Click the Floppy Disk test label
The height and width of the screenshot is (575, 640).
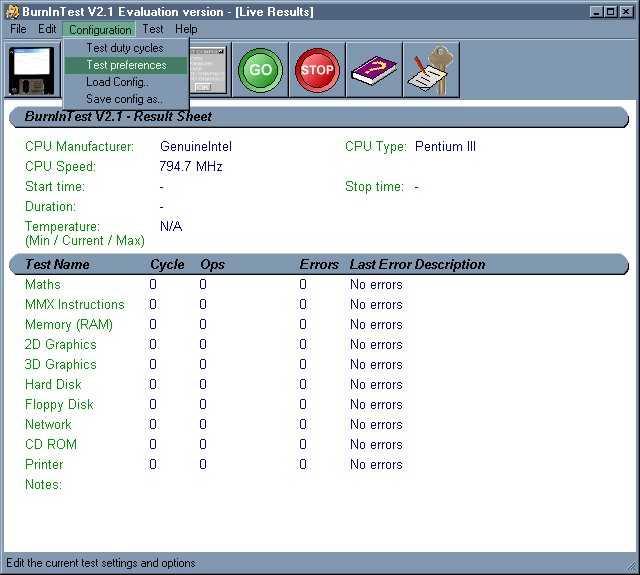coord(60,405)
